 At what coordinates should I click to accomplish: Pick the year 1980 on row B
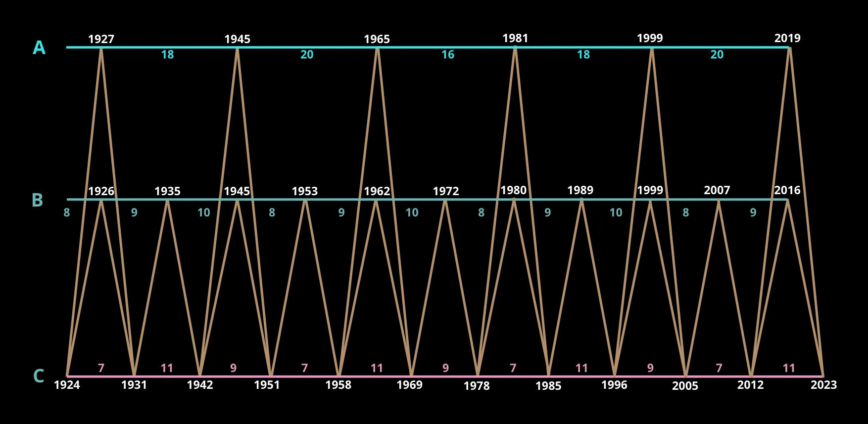514,190
